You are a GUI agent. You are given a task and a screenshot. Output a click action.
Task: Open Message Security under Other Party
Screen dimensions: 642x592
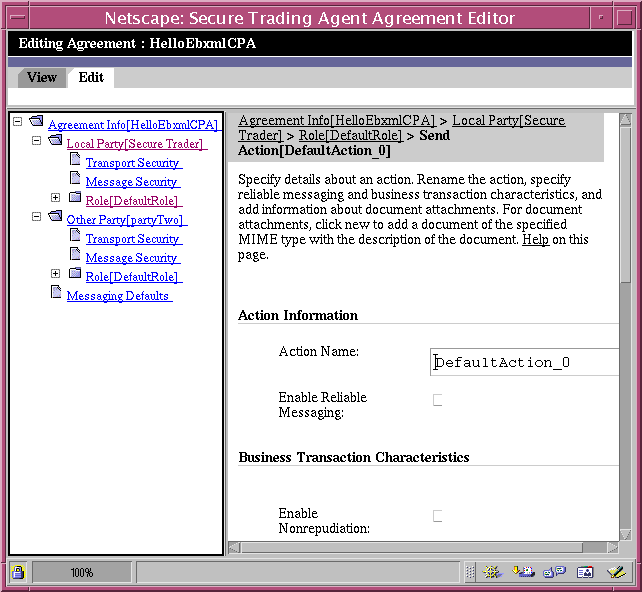(x=131, y=258)
